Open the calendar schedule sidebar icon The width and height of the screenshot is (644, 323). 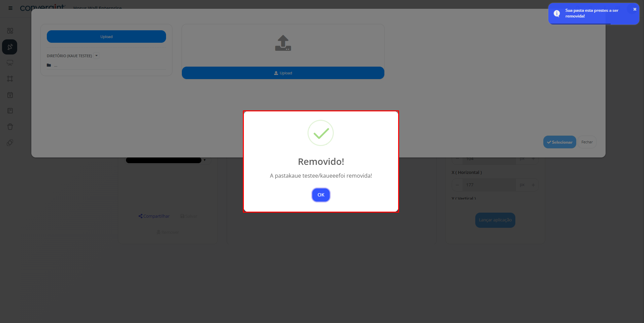(10, 95)
